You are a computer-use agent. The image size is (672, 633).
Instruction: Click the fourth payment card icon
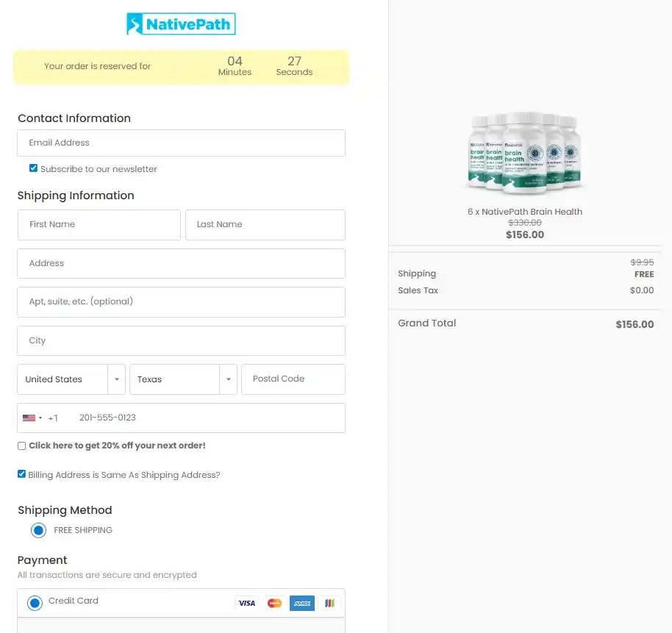click(329, 602)
